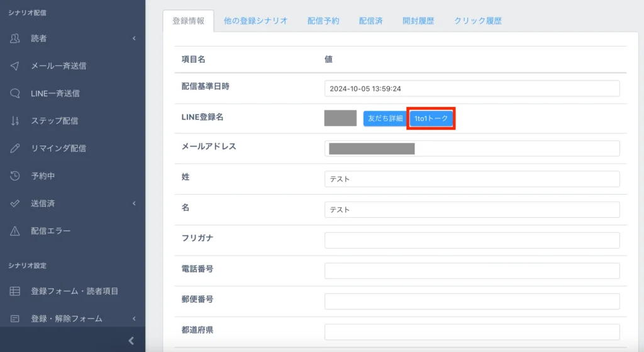Click the table icon for 登録フォーム・読者項目
Screen dimensions: 644x352
(x=15, y=291)
